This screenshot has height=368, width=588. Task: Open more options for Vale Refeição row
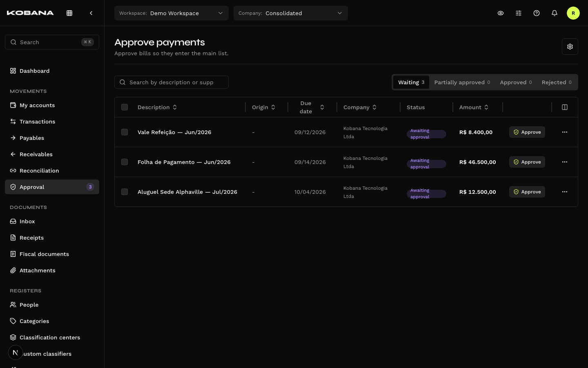pyautogui.click(x=565, y=132)
